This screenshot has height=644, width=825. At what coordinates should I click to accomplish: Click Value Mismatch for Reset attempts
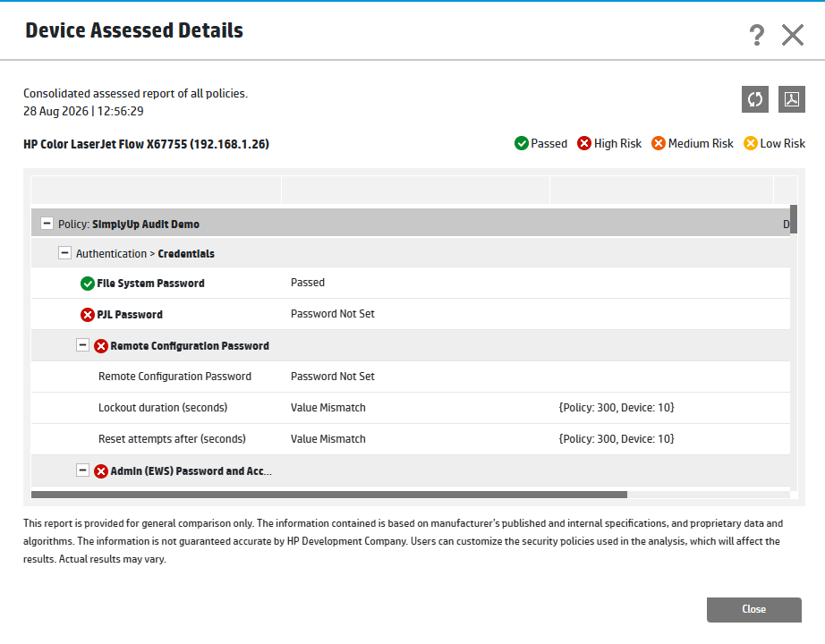click(x=327, y=439)
